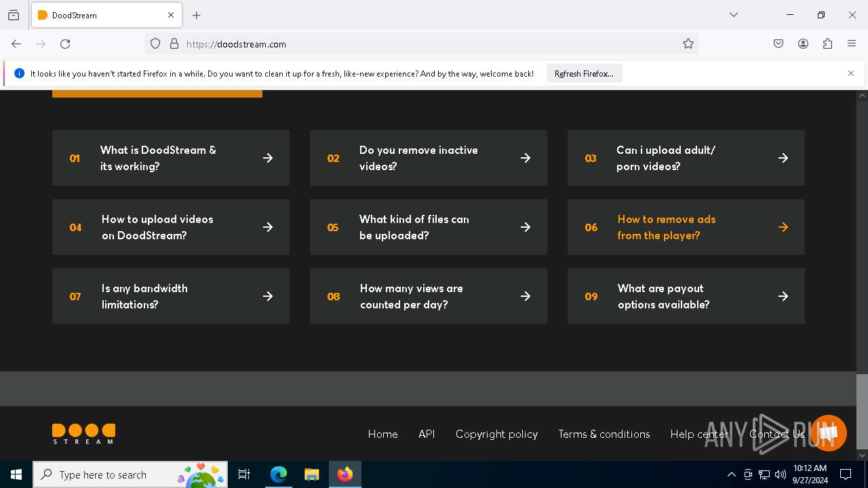The width and height of the screenshot is (868, 488).
Task: Open the Windows notification center icon
Action: [x=846, y=474]
